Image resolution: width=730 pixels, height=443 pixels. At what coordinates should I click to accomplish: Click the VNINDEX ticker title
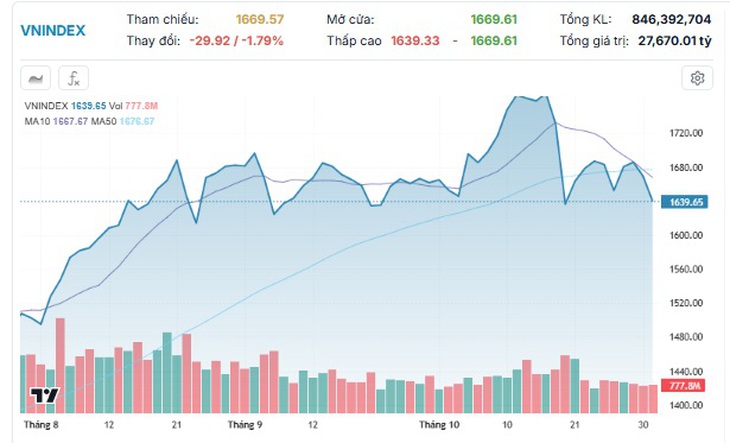coord(53,31)
